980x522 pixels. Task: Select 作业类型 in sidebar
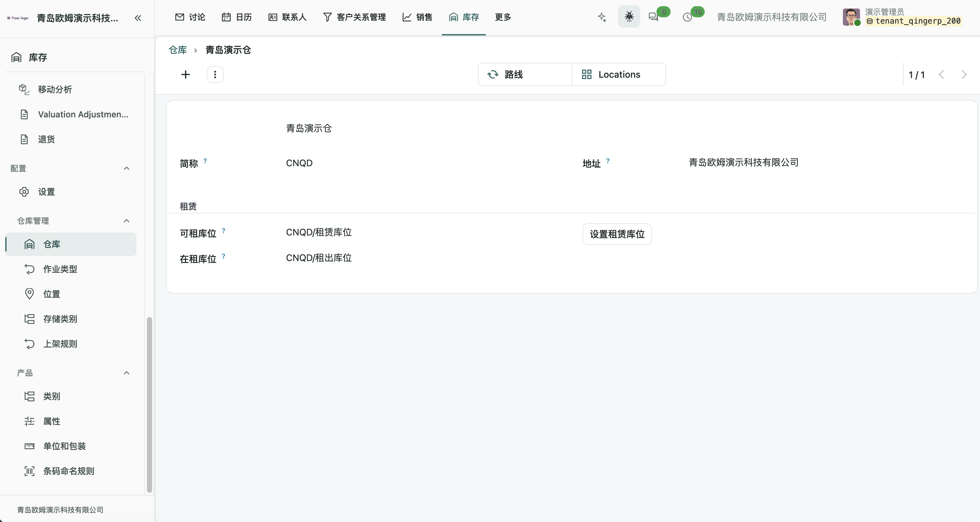click(71, 269)
